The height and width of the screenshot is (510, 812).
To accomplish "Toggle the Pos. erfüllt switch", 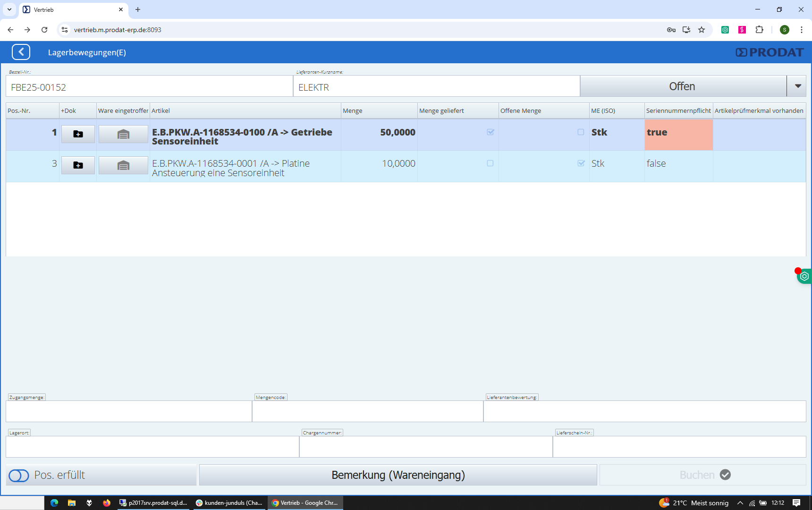I will [x=19, y=475].
